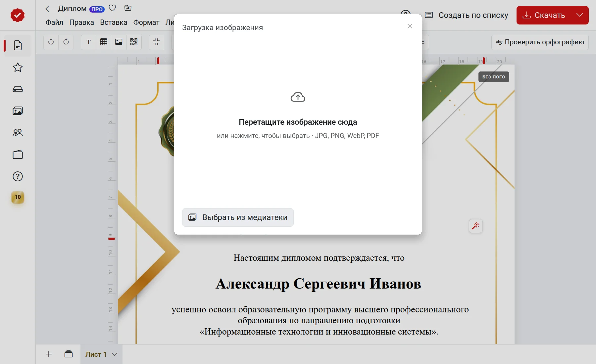This screenshot has height=364, width=596.
Task: Click Выбрать из медиатеки button
Action: 238,217
